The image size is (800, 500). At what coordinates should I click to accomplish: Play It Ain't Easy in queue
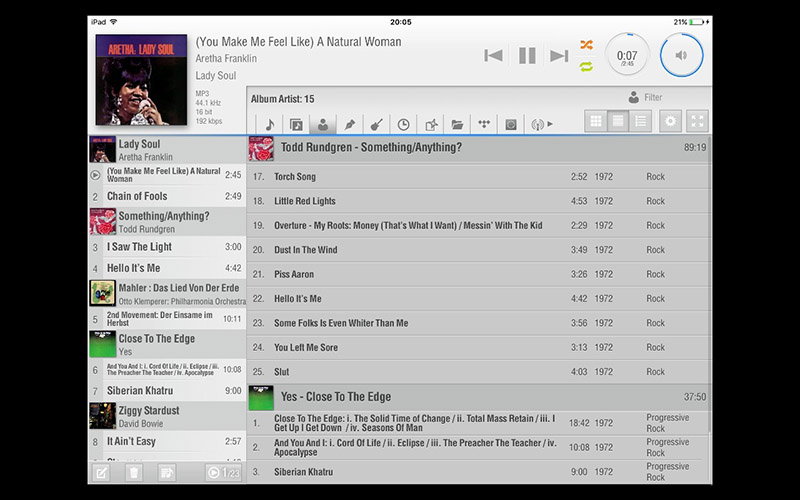click(x=167, y=442)
